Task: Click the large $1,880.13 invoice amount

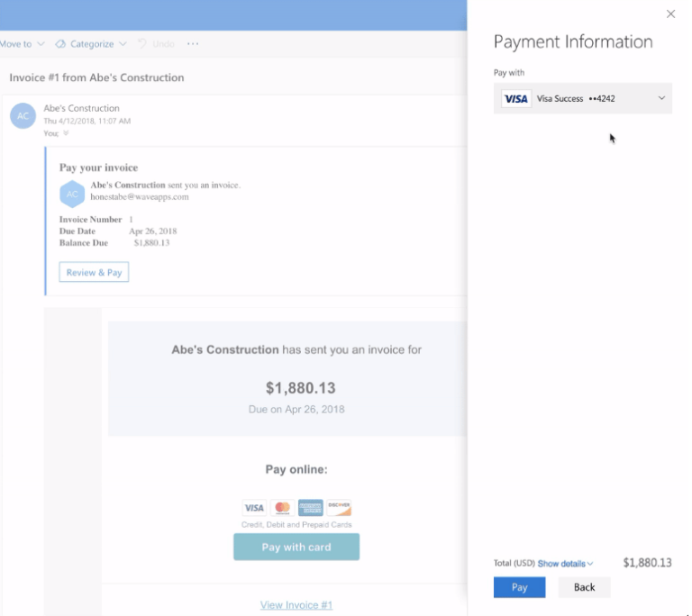Action: tap(301, 388)
